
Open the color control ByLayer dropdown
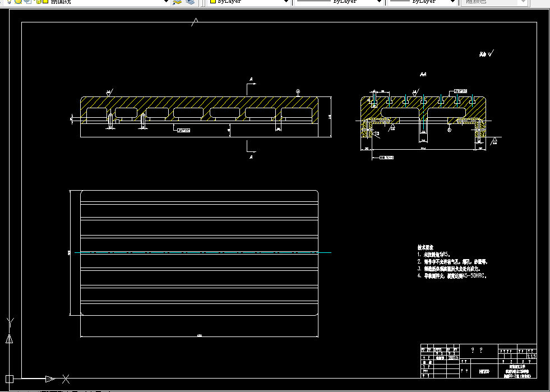tap(286, 2)
